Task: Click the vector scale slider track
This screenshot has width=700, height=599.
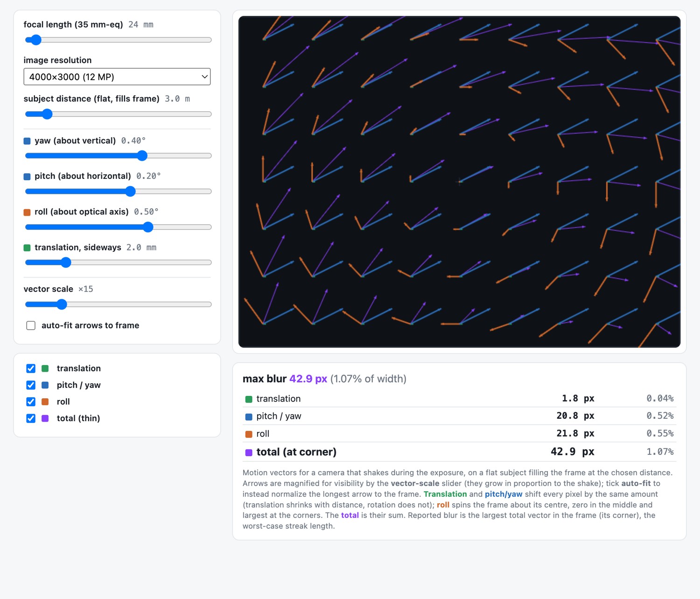Action: click(119, 304)
